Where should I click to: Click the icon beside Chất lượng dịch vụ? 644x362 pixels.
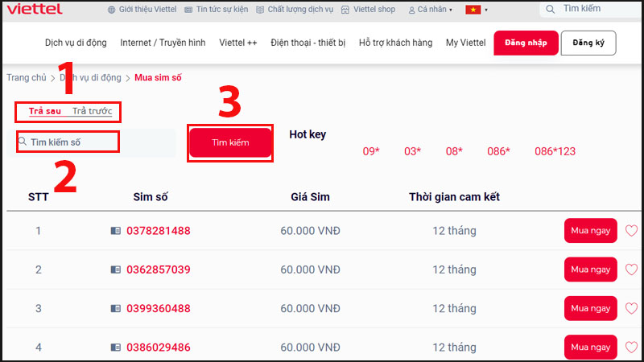click(x=260, y=10)
